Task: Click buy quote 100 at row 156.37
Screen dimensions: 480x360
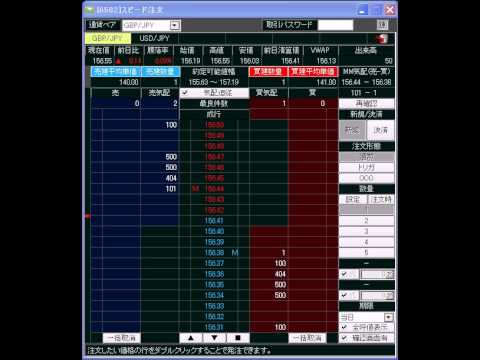Action: point(280,263)
